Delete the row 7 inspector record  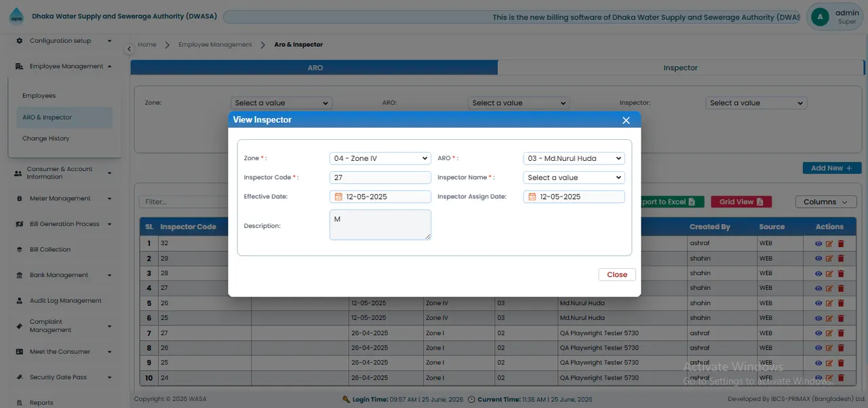tap(841, 333)
